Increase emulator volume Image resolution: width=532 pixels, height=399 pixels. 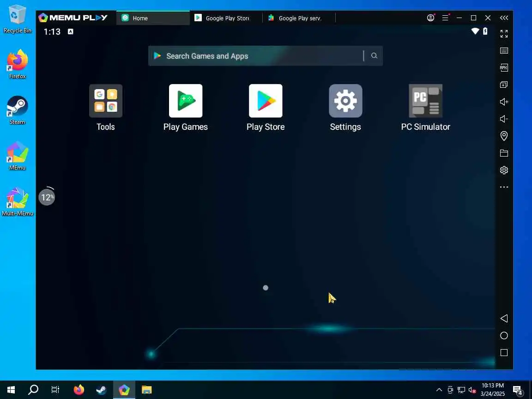coord(504,102)
